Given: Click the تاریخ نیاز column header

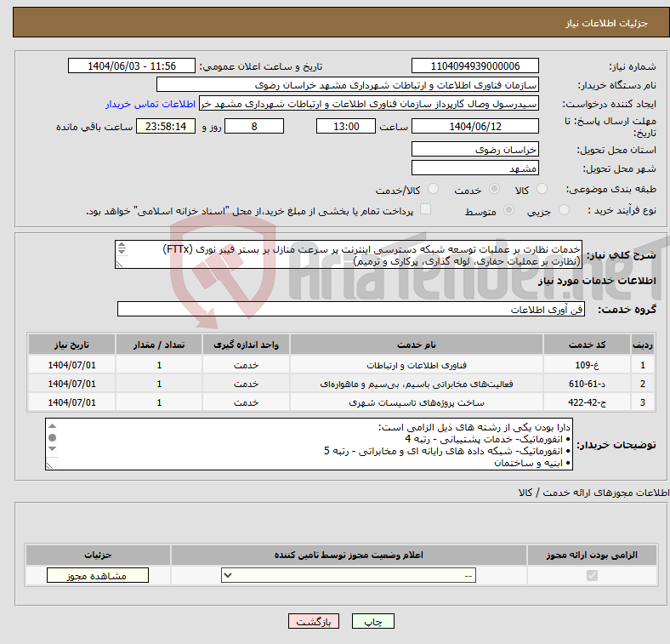Looking at the screenshot, I should click(71, 345).
